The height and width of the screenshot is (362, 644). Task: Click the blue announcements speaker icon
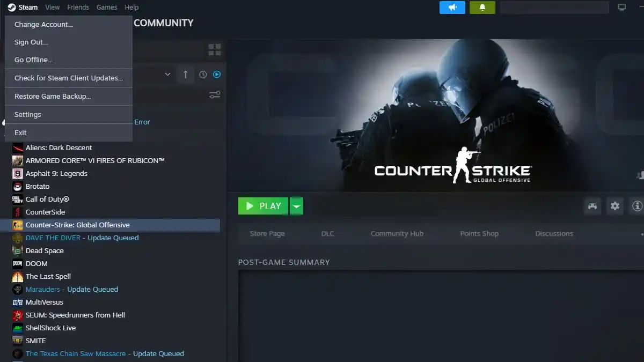coord(452,8)
